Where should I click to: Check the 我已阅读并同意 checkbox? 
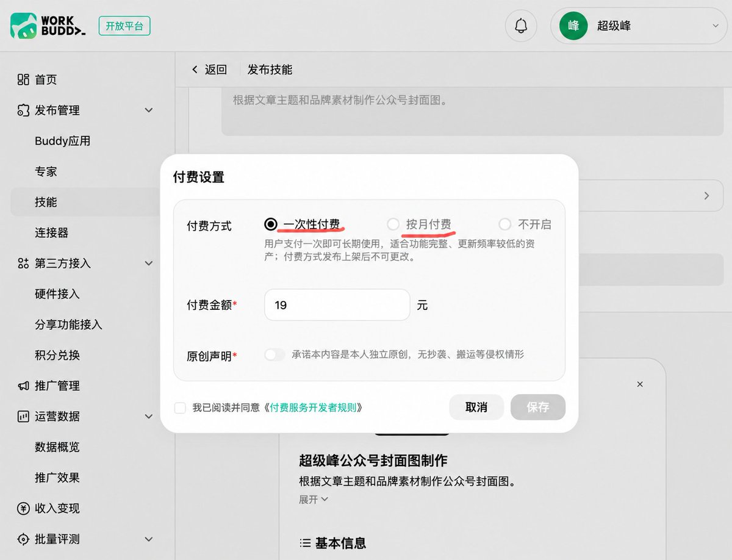(x=180, y=407)
